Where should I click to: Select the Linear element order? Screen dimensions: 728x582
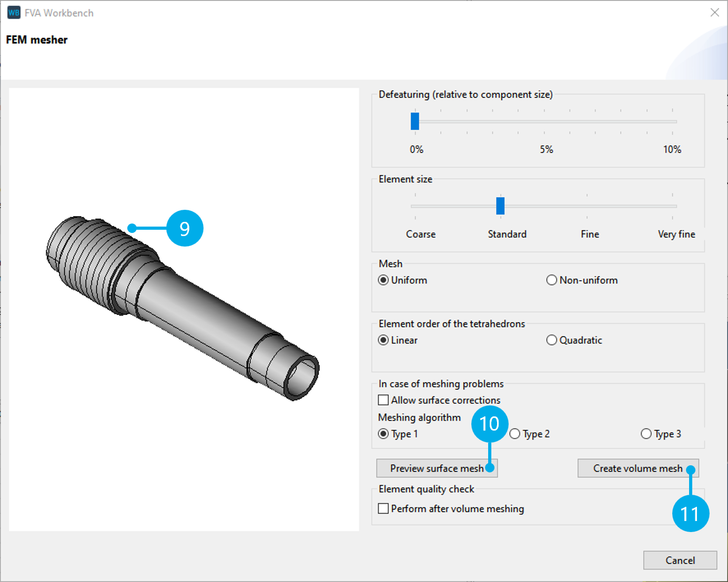pyautogui.click(x=383, y=340)
